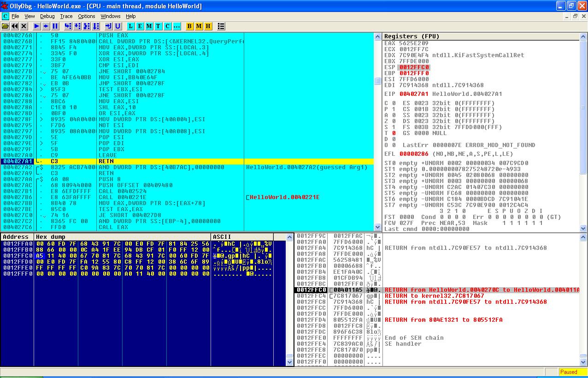Open the File menu

pyautogui.click(x=15, y=16)
